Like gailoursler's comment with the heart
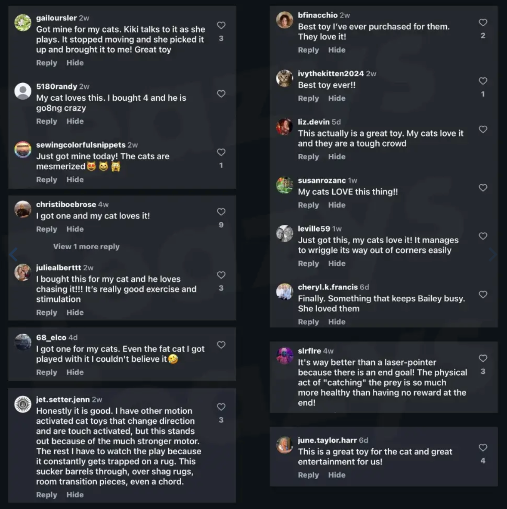The image size is (507, 509). pyautogui.click(x=221, y=25)
